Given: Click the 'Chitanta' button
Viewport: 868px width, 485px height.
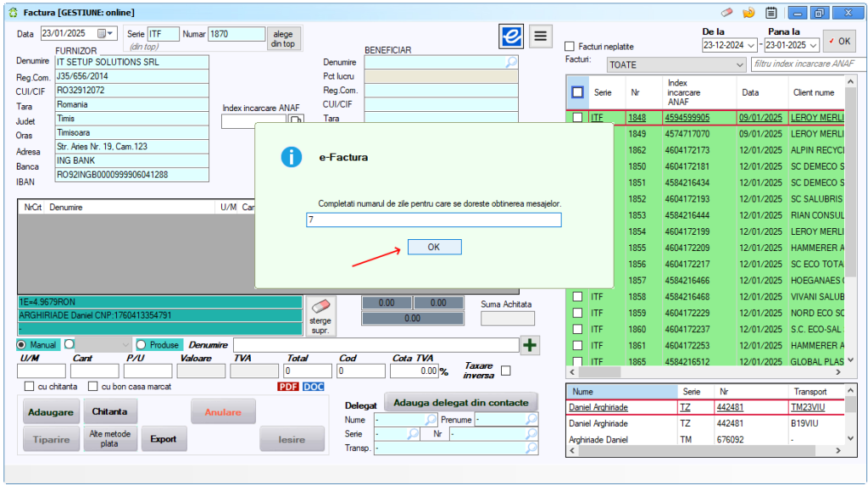Looking at the screenshot, I should (x=109, y=412).
